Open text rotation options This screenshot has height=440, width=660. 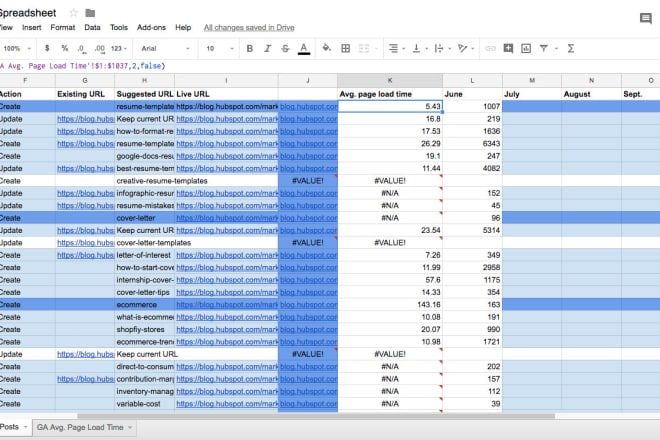[x=466, y=48]
